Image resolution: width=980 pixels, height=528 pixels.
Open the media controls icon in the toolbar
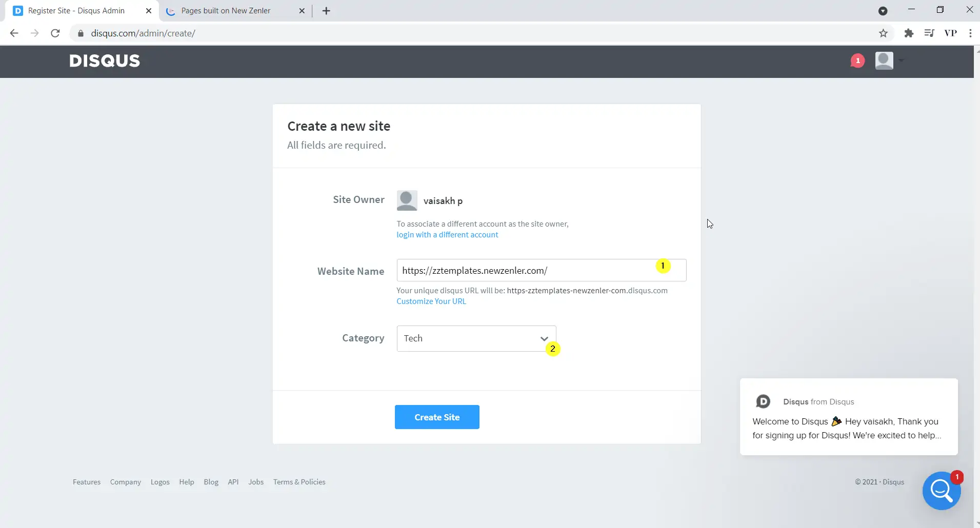[x=930, y=33]
